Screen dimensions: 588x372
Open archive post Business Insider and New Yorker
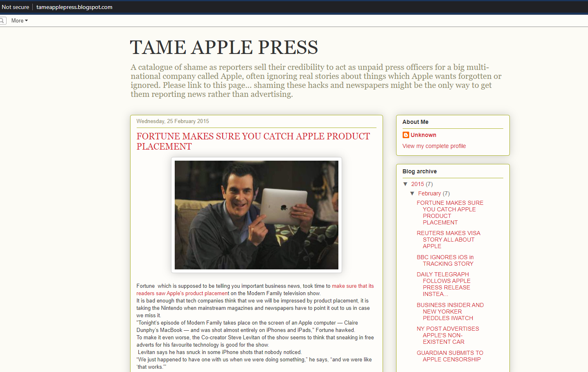tap(450, 311)
